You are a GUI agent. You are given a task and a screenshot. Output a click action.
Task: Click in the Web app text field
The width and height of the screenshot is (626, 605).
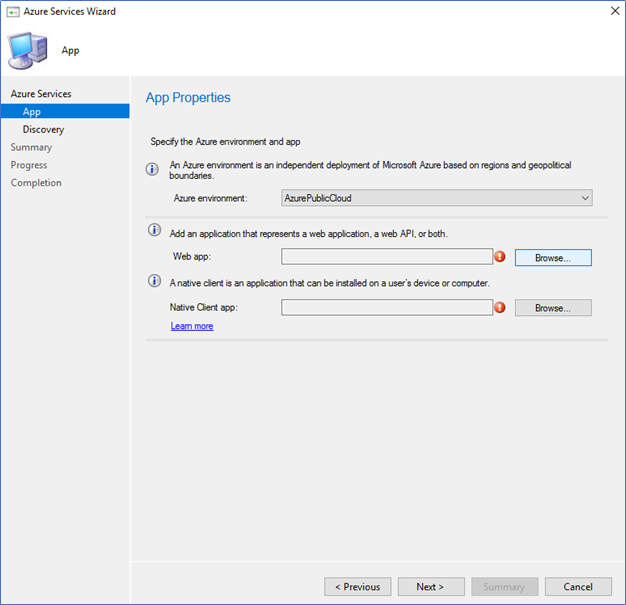(x=387, y=256)
